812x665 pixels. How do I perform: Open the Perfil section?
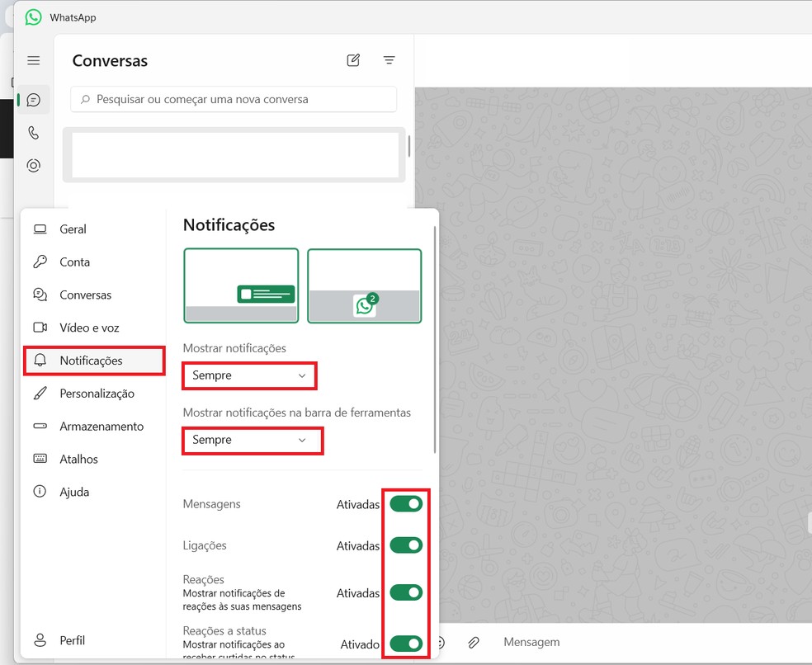click(72, 640)
